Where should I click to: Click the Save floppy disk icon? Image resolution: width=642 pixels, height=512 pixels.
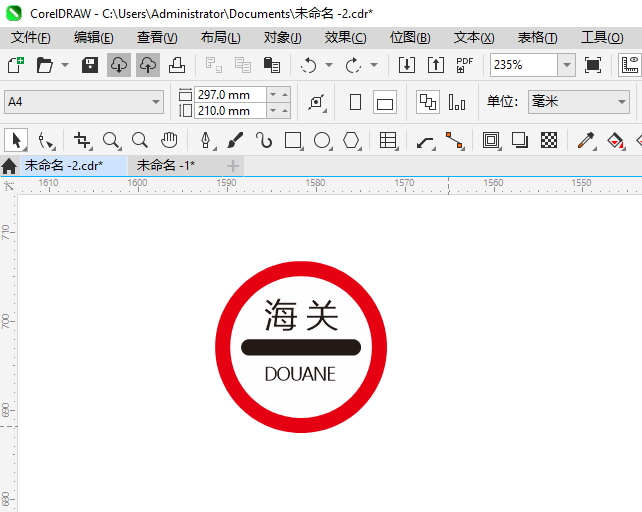click(x=90, y=65)
